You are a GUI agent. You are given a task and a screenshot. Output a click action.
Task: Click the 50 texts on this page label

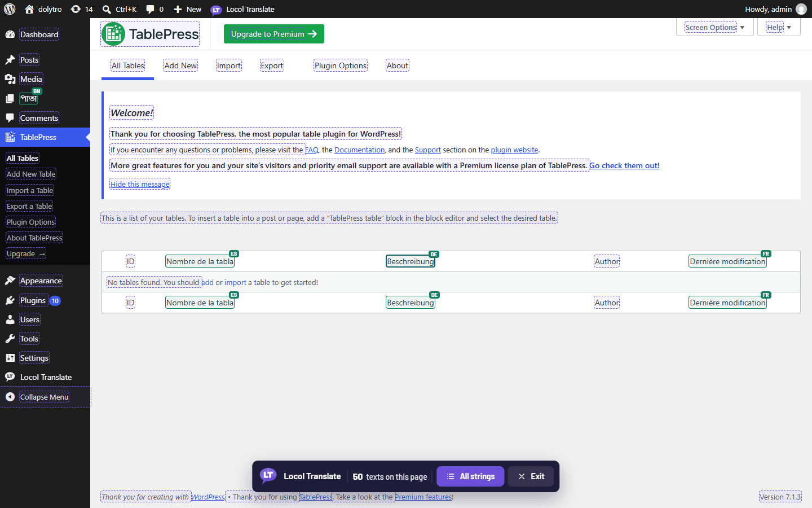(x=390, y=476)
